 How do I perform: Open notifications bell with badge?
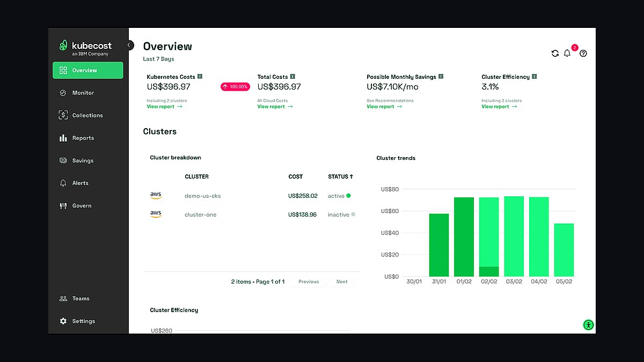coord(568,52)
